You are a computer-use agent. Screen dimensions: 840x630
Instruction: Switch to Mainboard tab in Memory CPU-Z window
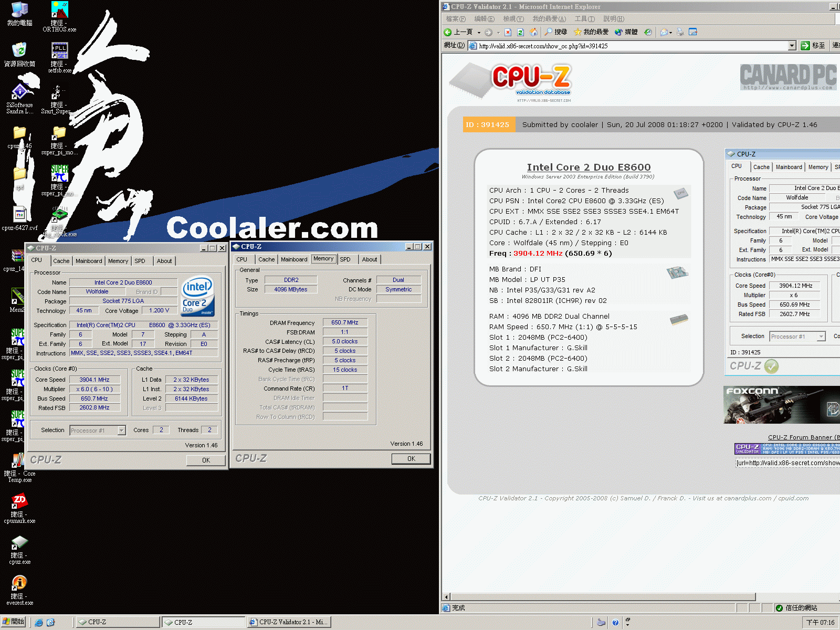[294, 259]
